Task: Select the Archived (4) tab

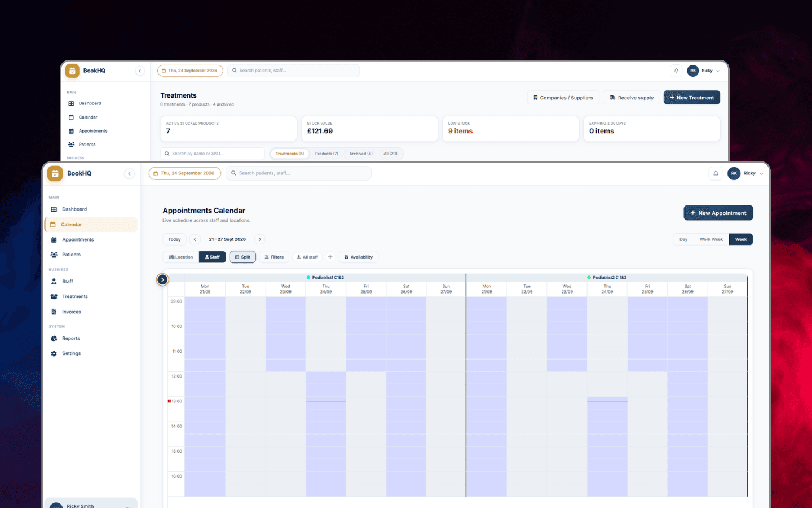Action: [x=361, y=154]
